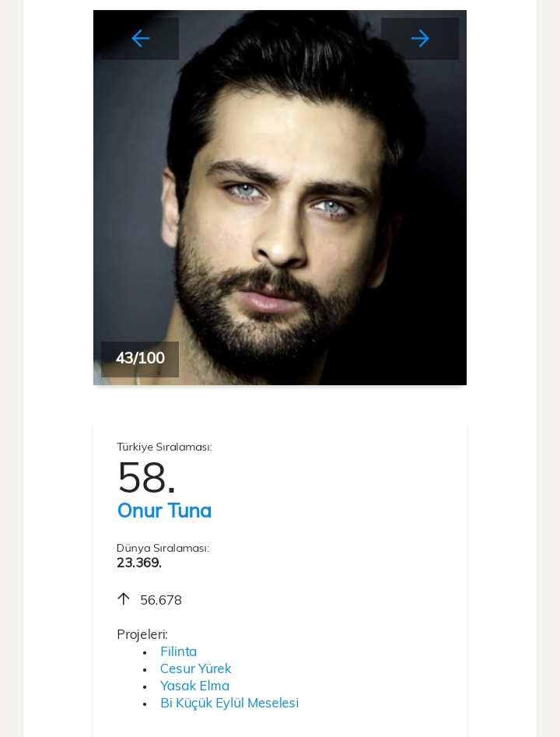
Task: Click the bullet point before Yasak Elma
Action: pyautogui.click(x=145, y=686)
